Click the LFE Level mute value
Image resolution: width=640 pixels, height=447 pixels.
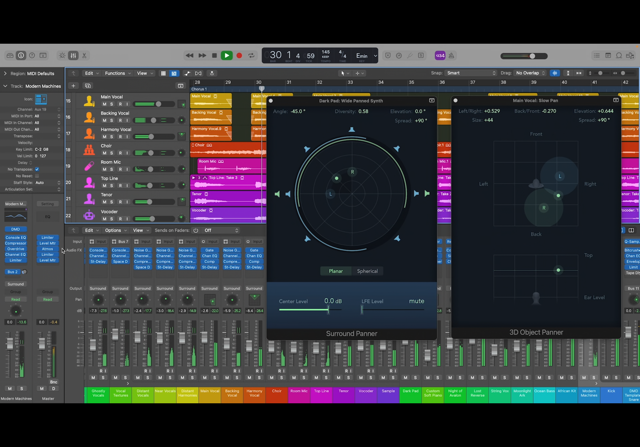pos(416,301)
